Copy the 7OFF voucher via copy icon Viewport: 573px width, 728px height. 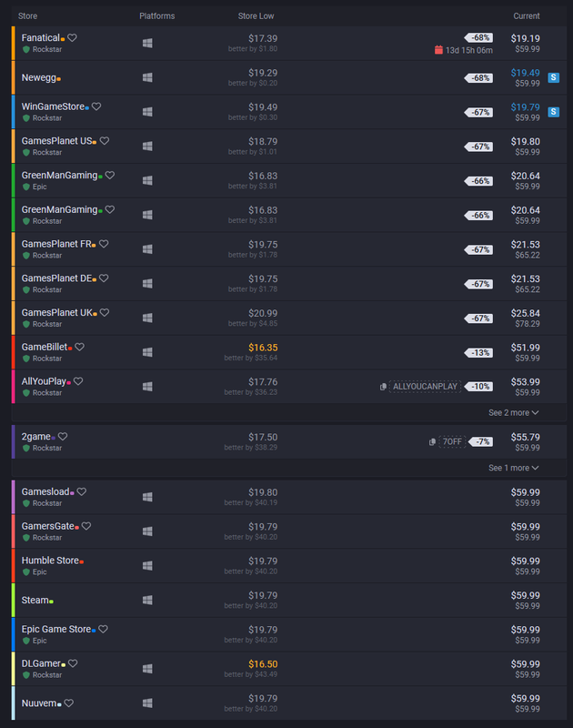[x=432, y=442]
